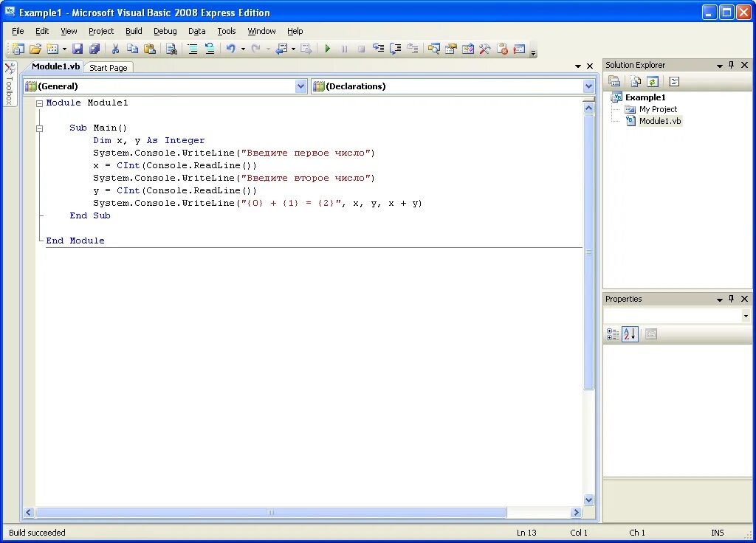Start debugging with the green play icon
This screenshot has height=543, width=756.
click(x=327, y=49)
